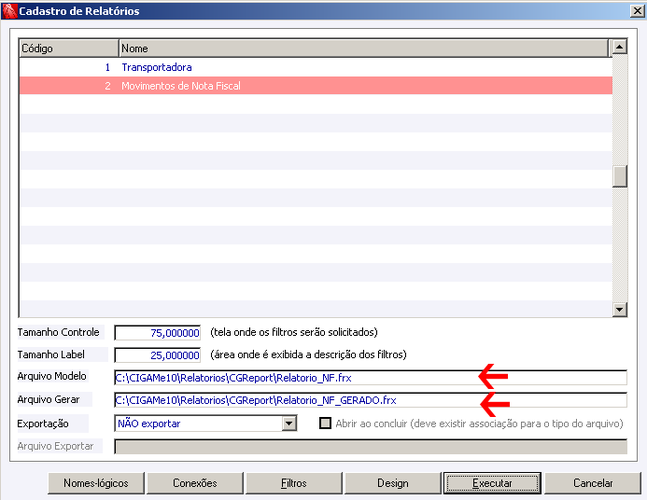Screen dimensions: 647x500
Task: Click the list scrollbar up arrow
Action: click(x=620, y=47)
